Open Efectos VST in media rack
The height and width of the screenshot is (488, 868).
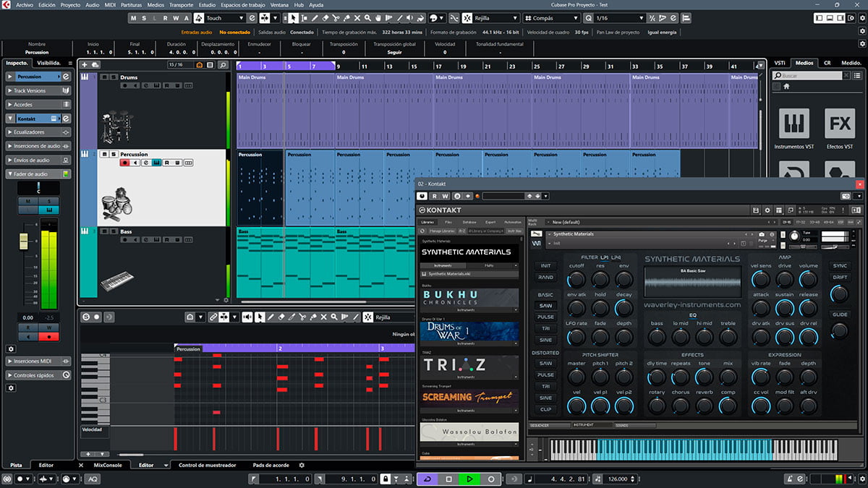point(840,124)
